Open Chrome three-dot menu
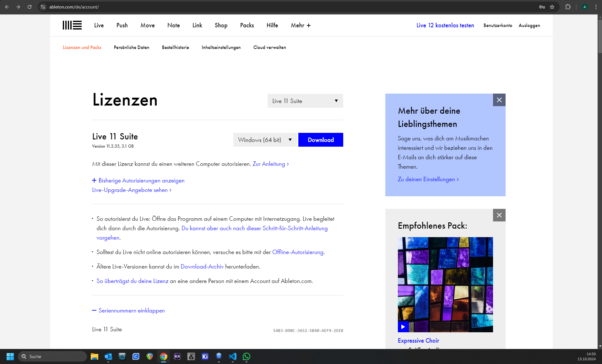This screenshot has width=602, height=364. [596, 7]
